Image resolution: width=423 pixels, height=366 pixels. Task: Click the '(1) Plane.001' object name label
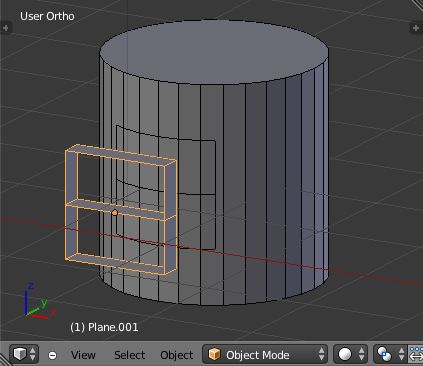pyautogui.click(x=104, y=327)
